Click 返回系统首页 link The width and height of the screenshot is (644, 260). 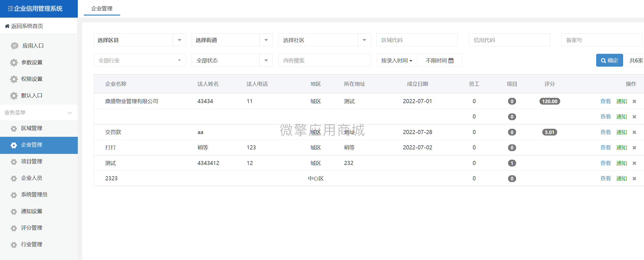[x=27, y=26]
